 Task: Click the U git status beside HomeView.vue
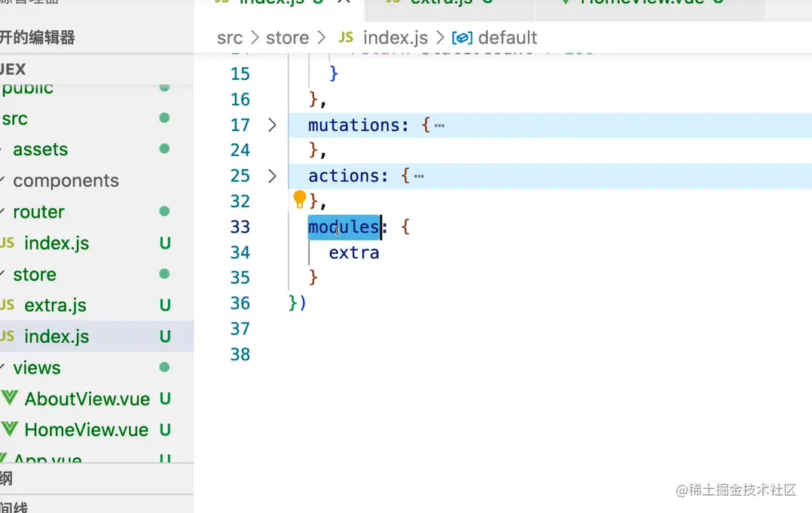pos(165,429)
